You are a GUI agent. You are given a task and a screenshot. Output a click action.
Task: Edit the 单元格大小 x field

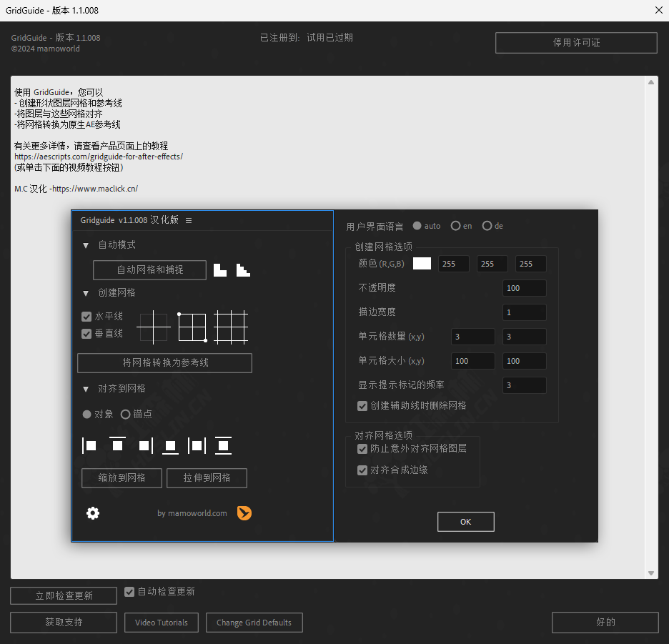[472, 361]
